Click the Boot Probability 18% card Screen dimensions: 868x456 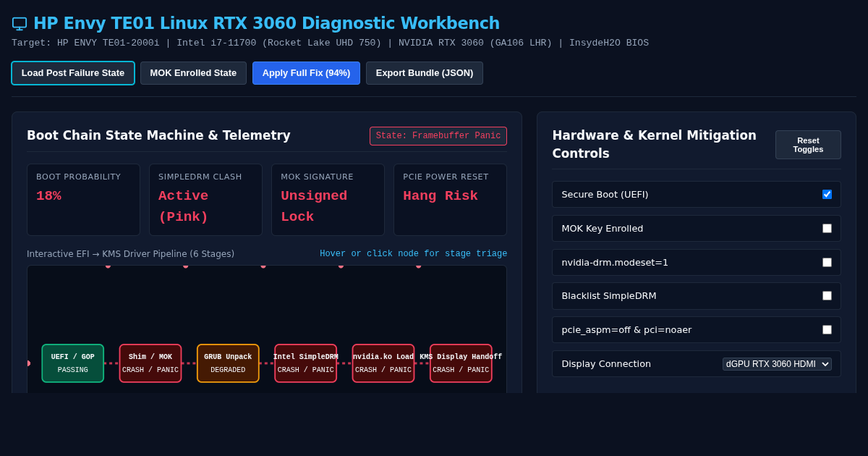83,200
